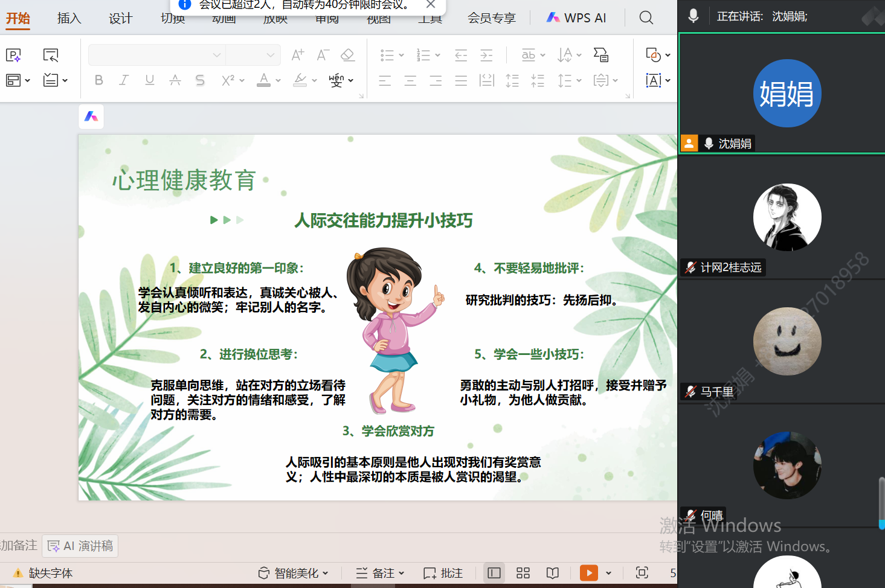
Task: Open the 插入 ribbon tab
Action: 69,18
